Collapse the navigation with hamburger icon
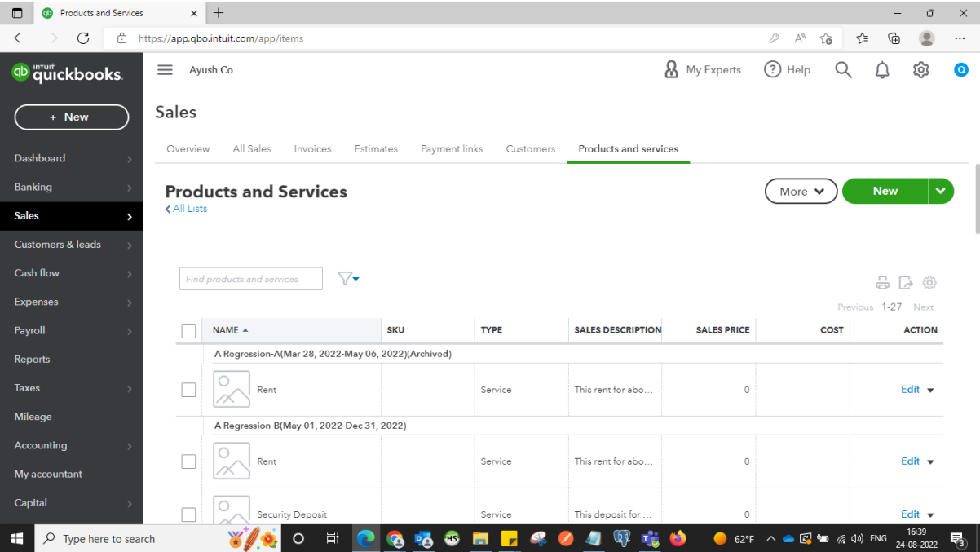The height and width of the screenshot is (552, 980). coord(165,70)
